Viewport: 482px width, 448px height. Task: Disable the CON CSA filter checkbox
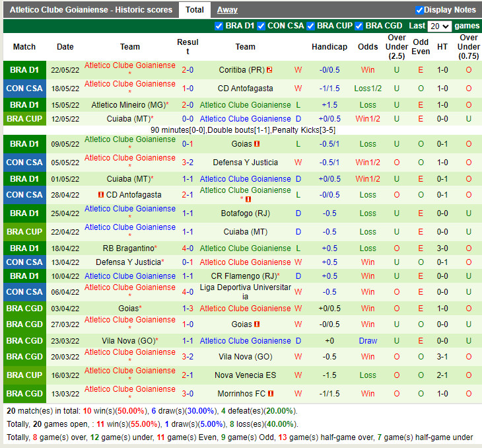point(261,26)
